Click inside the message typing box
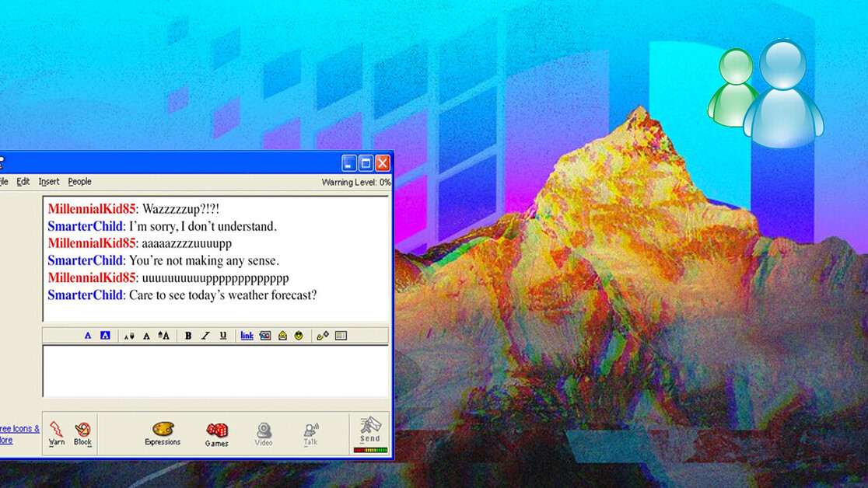Viewport: 868px width, 488px height. pos(215,371)
